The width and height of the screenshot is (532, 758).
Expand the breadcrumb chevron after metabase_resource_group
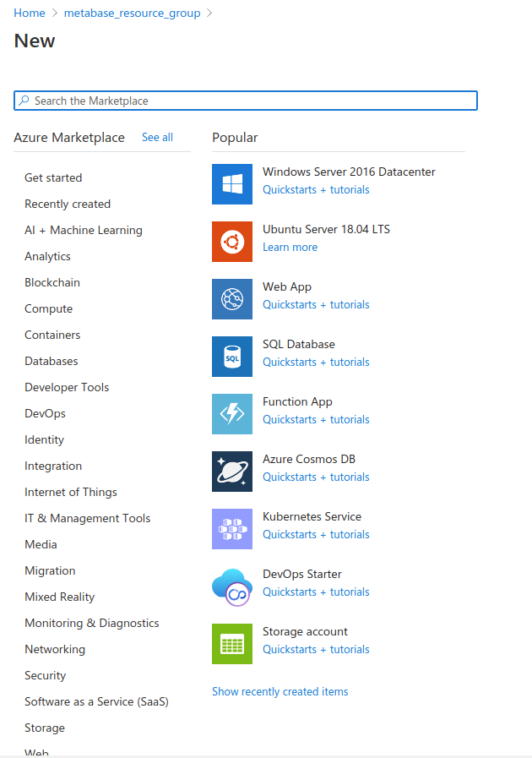211,13
